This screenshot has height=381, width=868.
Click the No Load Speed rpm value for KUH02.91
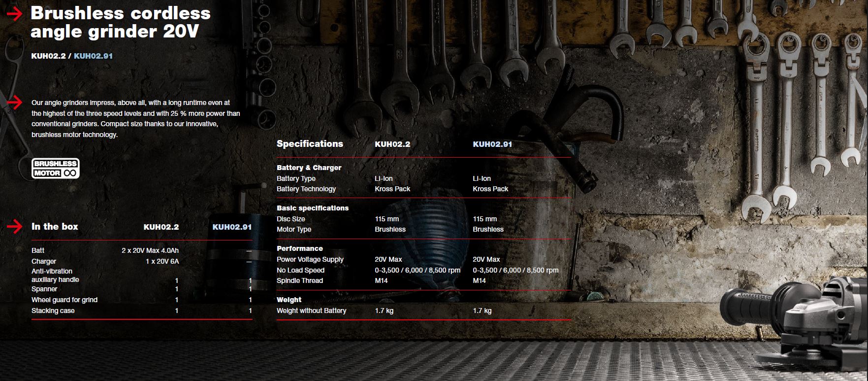(515, 270)
